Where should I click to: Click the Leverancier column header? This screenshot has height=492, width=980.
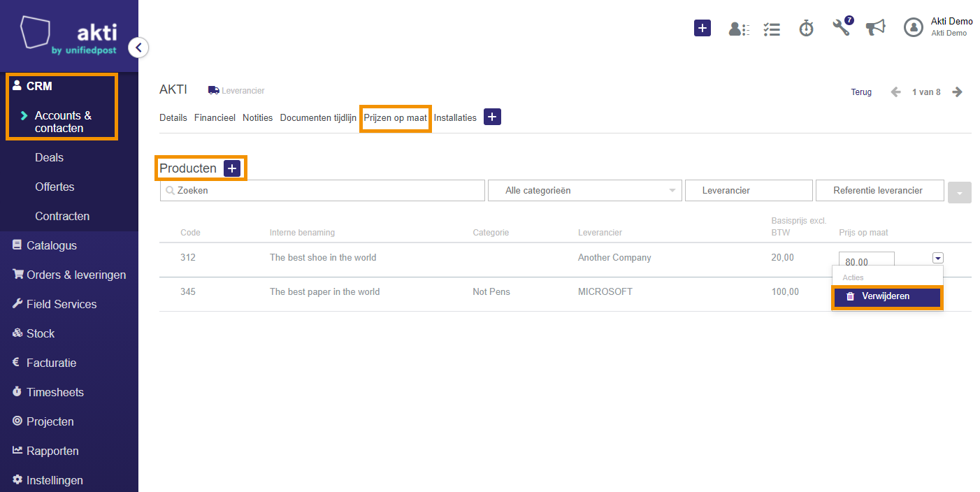(600, 233)
